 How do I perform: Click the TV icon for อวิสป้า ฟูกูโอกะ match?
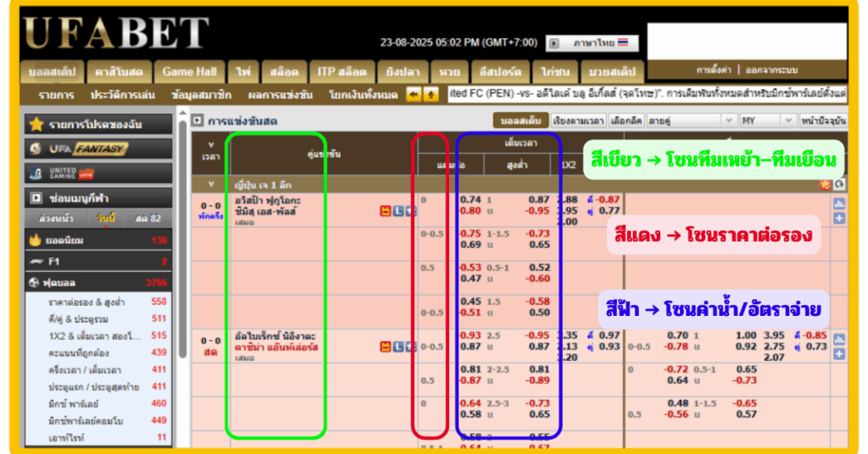[x=386, y=211]
